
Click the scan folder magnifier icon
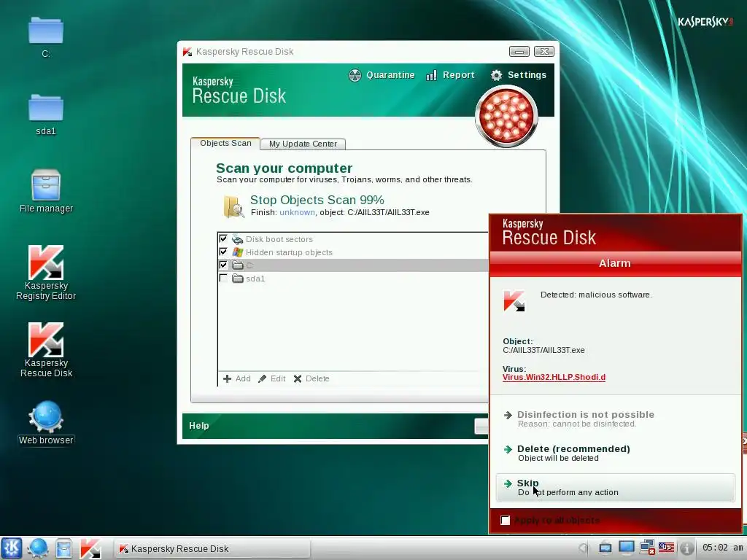[233, 206]
